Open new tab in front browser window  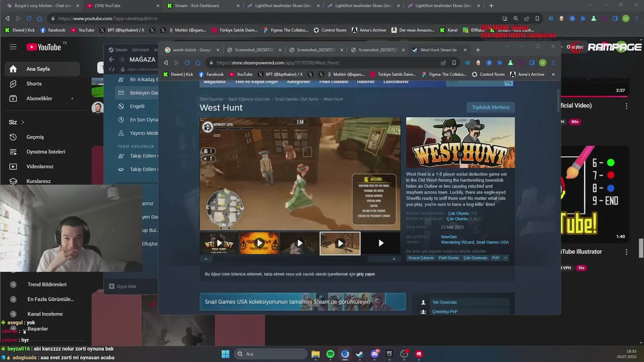(478, 50)
